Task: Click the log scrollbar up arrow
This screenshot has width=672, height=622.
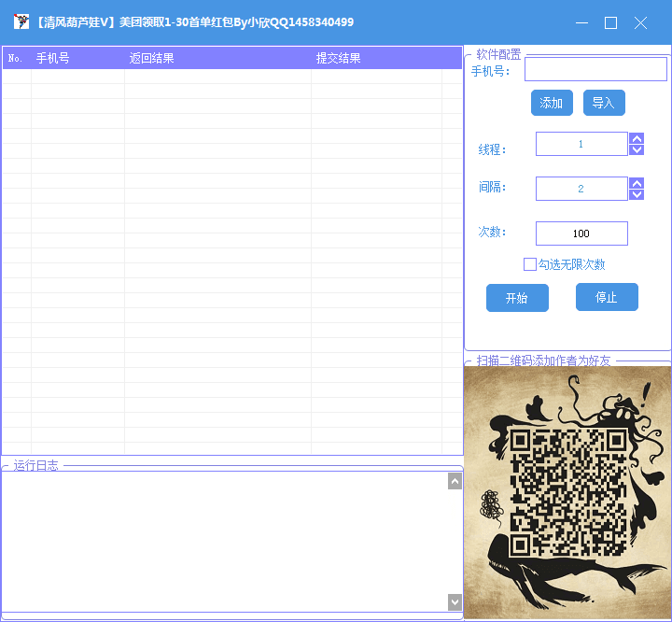Action: click(455, 481)
